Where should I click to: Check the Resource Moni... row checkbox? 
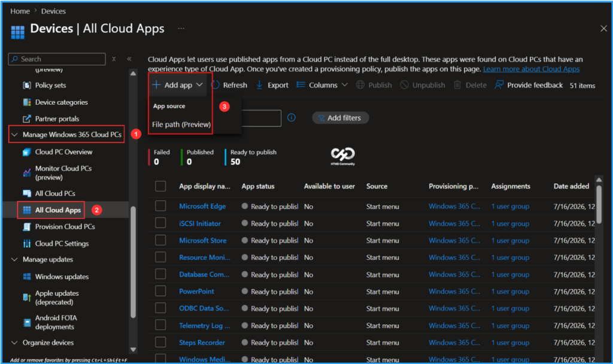[x=160, y=257]
